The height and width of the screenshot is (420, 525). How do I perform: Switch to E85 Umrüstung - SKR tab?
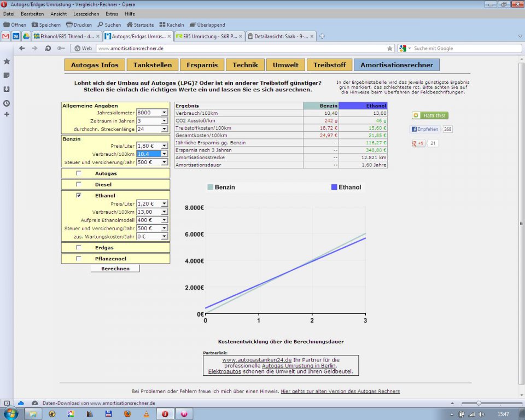[x=209, y=36]
